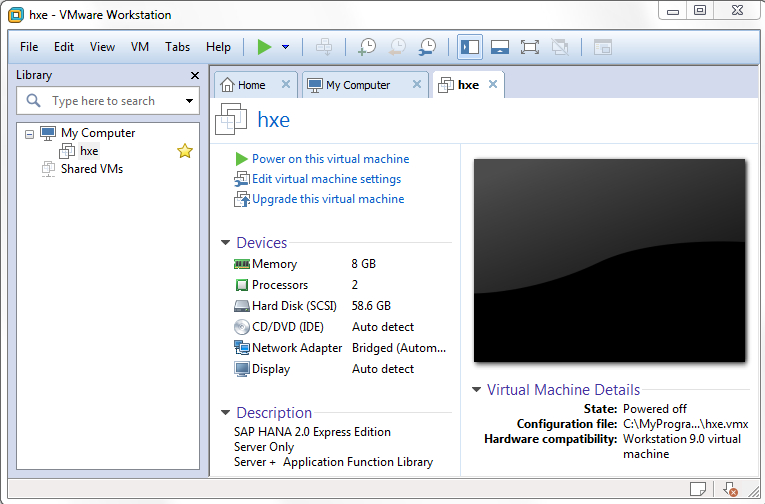Click Edit virtual machine settings link
The height and width of the screenshot is (504, 765).
tap(326, 179)
